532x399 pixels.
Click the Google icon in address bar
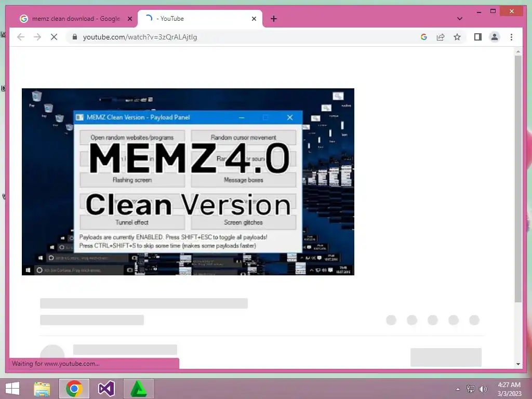[424, 37]
